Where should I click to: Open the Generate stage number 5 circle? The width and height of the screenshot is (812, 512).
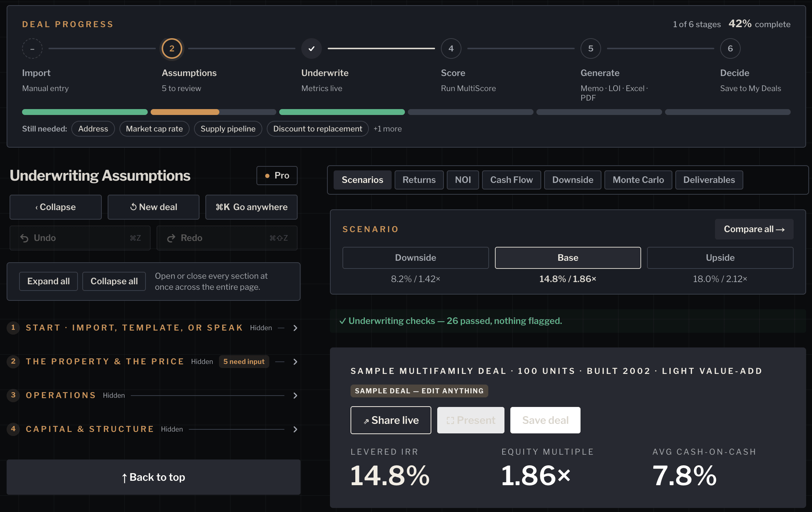pos(591,48)
